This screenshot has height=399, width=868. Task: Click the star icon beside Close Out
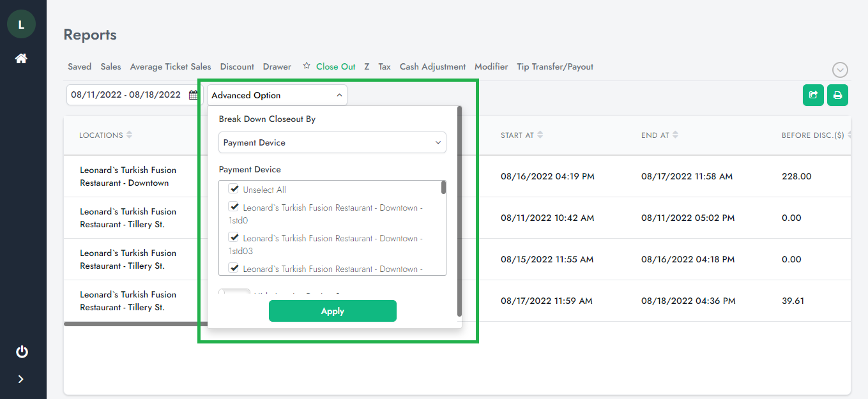coord(307,66)
